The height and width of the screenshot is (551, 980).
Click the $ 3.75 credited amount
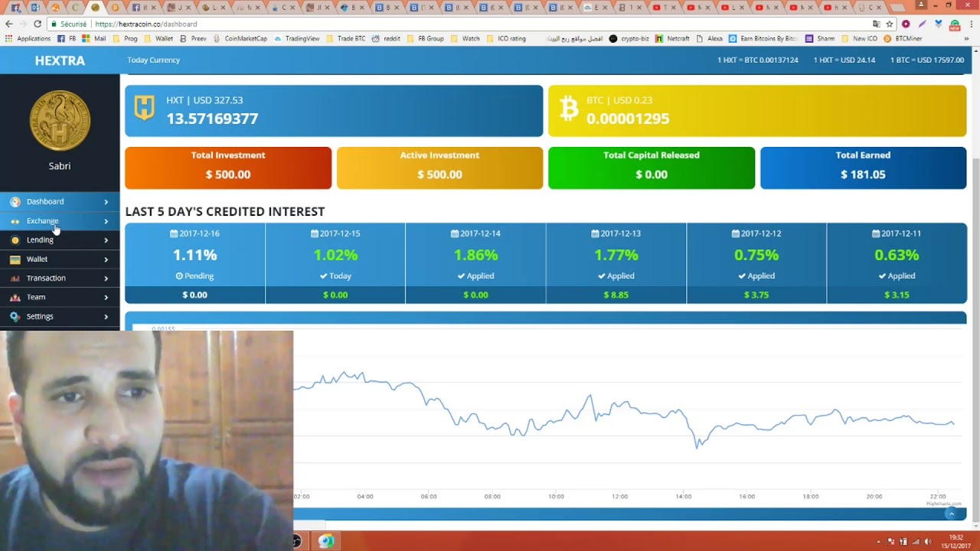point(756,295)
